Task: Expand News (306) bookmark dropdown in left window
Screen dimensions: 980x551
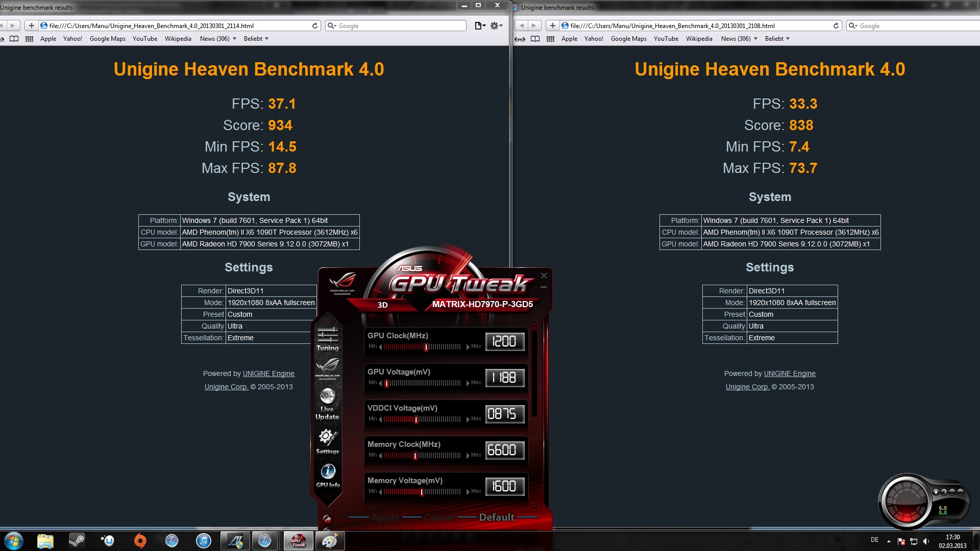Action: (218, 39)
